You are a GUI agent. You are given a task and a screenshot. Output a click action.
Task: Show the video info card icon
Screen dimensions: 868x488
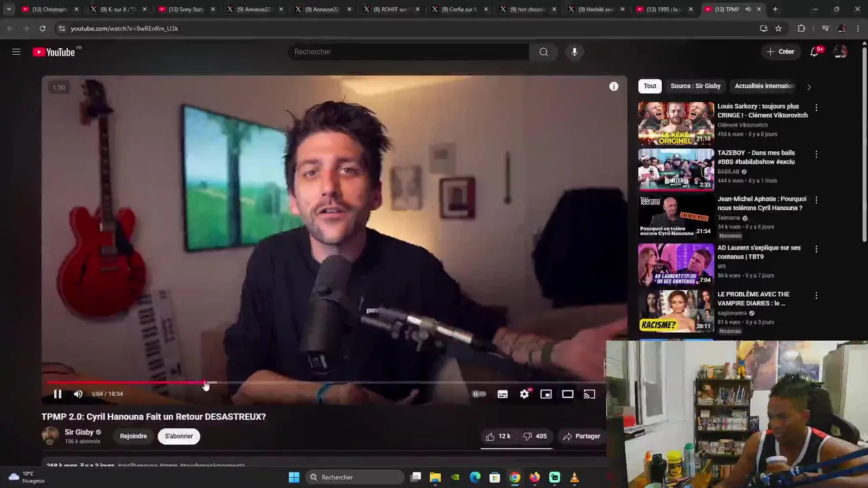coord(614,86)
